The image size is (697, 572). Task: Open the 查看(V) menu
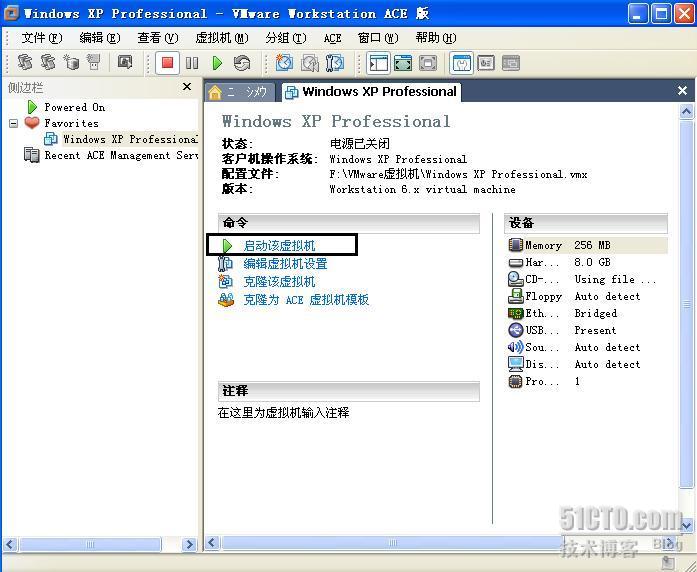(x=157, y=38)
